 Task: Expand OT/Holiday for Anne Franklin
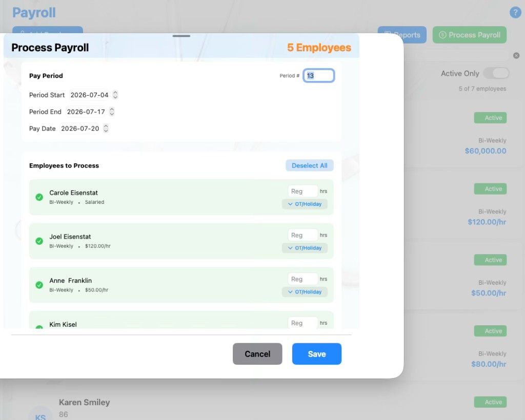click(305, 292)
